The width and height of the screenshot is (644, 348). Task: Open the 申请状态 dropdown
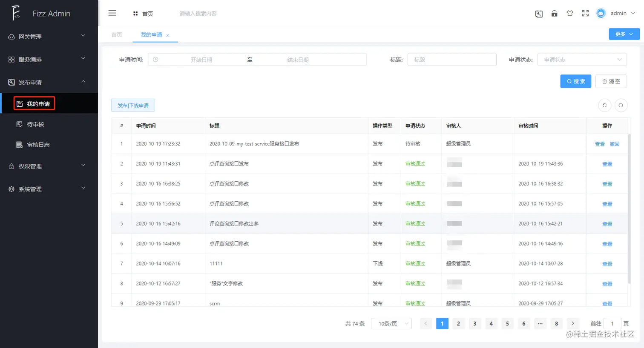[582, 60]
